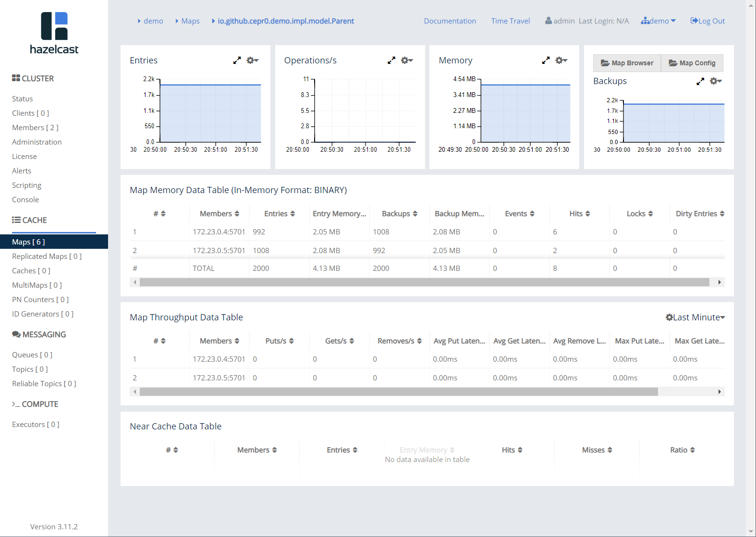Sort Near Cache table by Hits
Image resolution: width=756 pixels, height=537 pixels.
(x=512, y=450)
